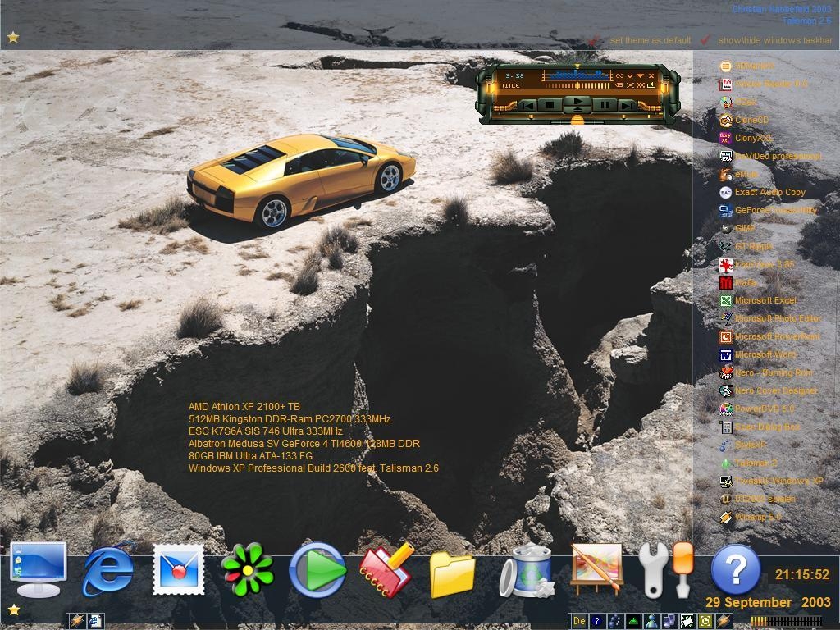
Task: Click the Exact Audio Copy launcher icon
Action: click(x=726, y=192)
